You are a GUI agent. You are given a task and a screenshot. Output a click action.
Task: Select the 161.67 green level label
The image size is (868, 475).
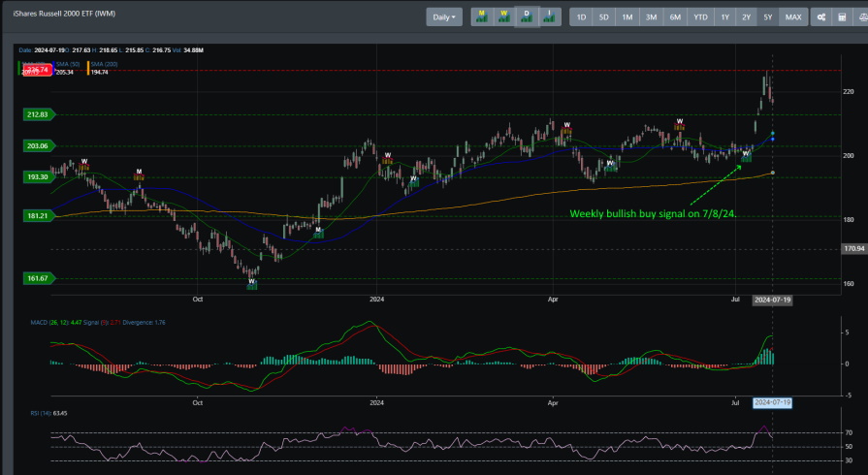pyautogui.click(x=38, y=278)
